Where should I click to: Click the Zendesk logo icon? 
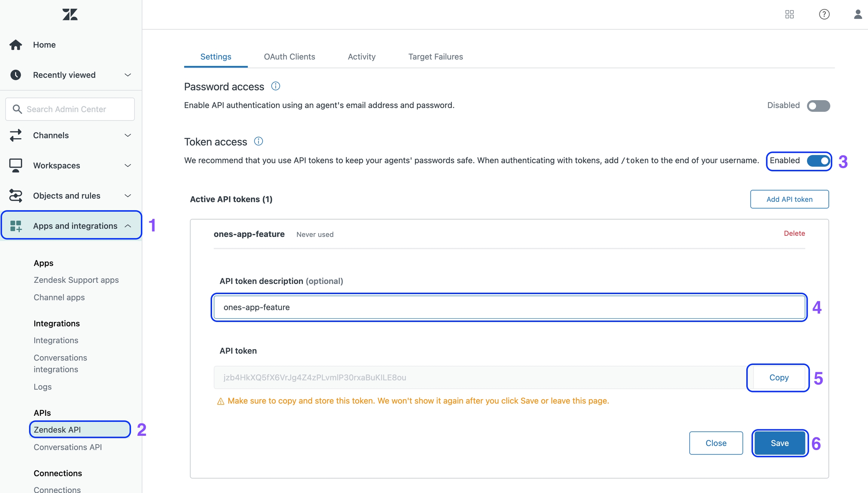(70, 15)
